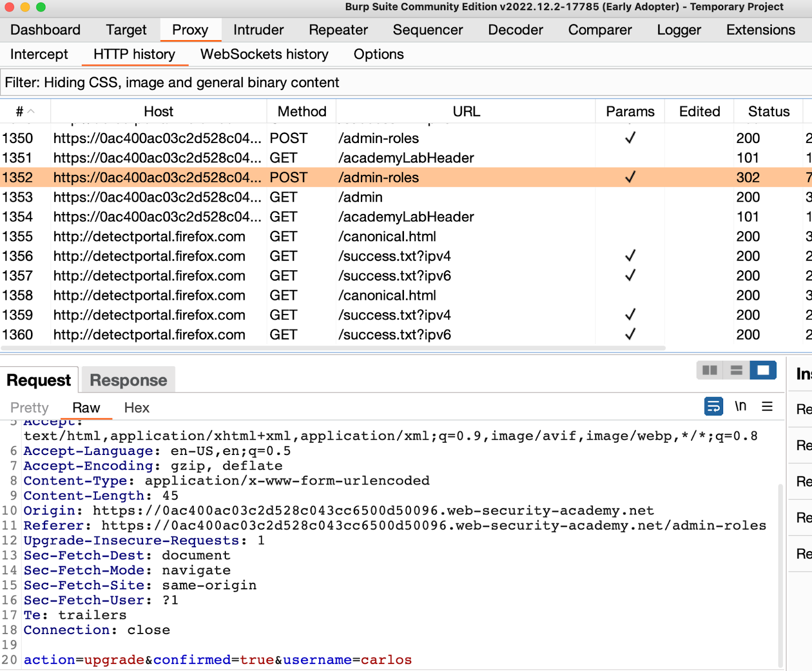Switch to the Repeater tab
Image resolution: width=812 pixels, height=671 pixels.
click(338, 30)
